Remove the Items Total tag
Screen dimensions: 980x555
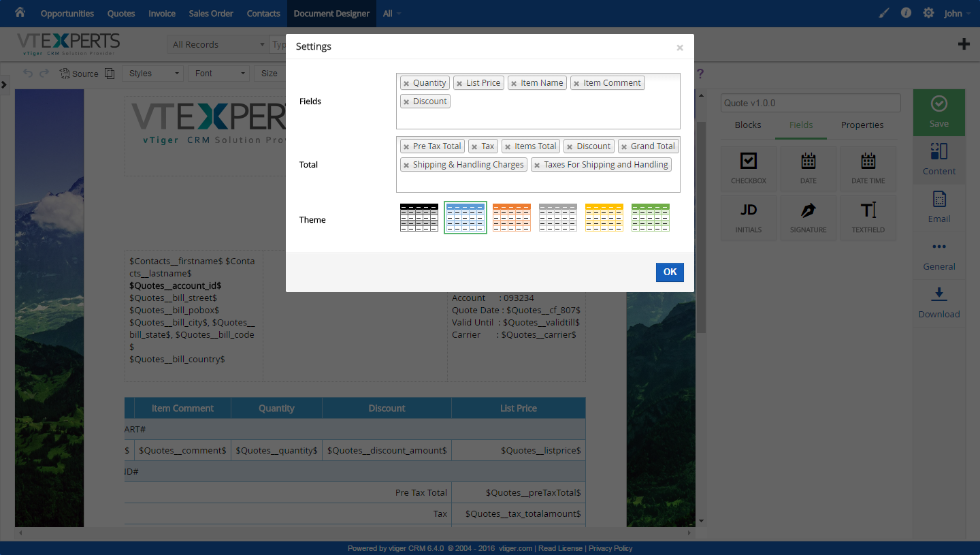pos(508,146)
